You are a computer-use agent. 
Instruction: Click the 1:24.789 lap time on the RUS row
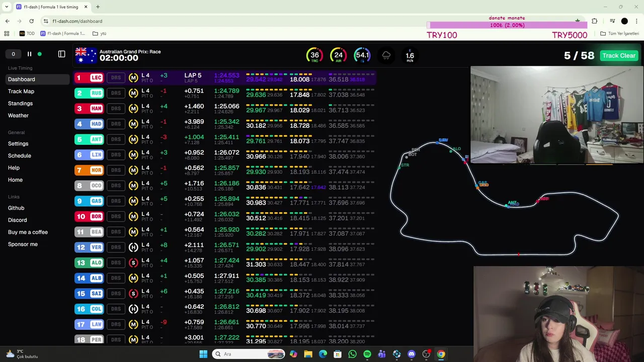tap(227, 91)
